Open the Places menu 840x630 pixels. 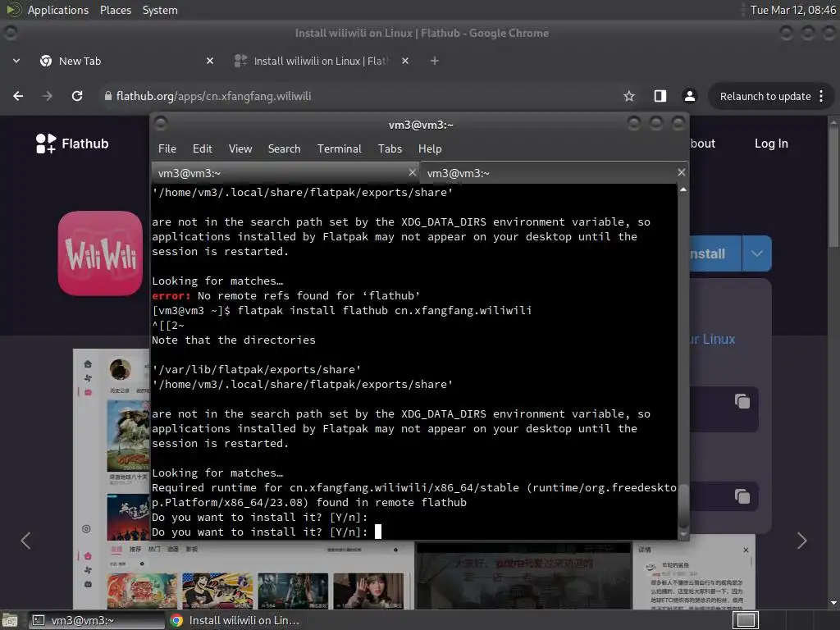[x=115, y=10]
